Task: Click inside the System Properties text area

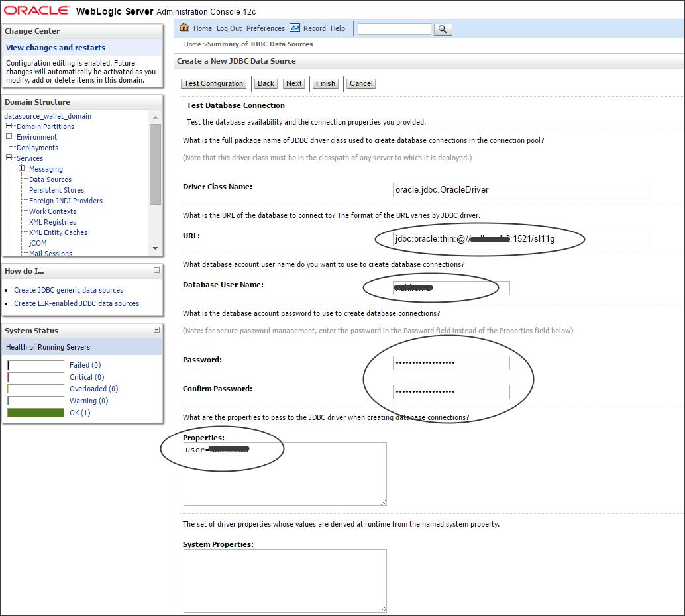Action: [285, 581]
